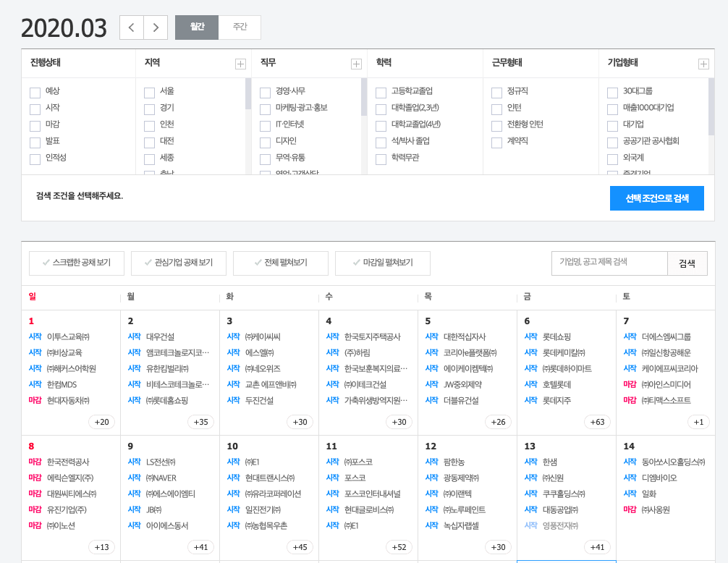
Task: Open 대우건설 posting on March 2
Action: (160, 336)
